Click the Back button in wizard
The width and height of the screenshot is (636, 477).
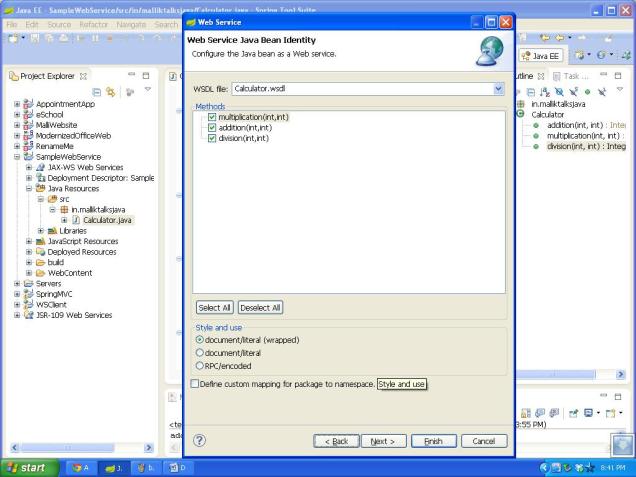[336, 441]
